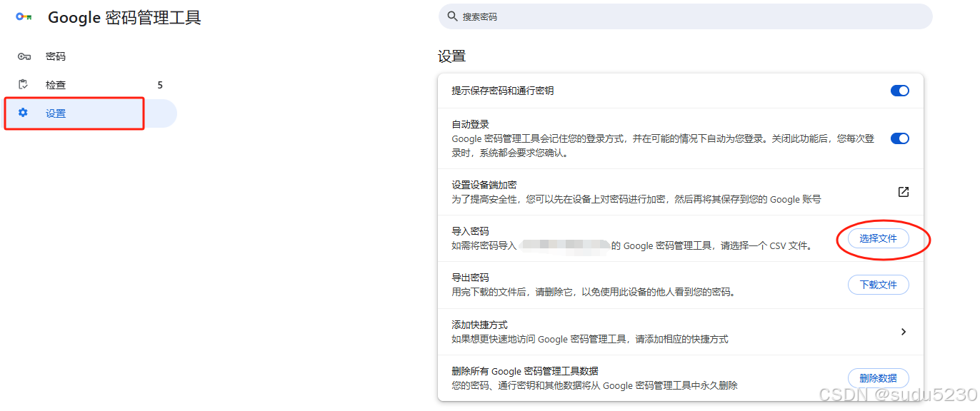
Task: Click the 自动登录 row title
Action: (470, 124)
